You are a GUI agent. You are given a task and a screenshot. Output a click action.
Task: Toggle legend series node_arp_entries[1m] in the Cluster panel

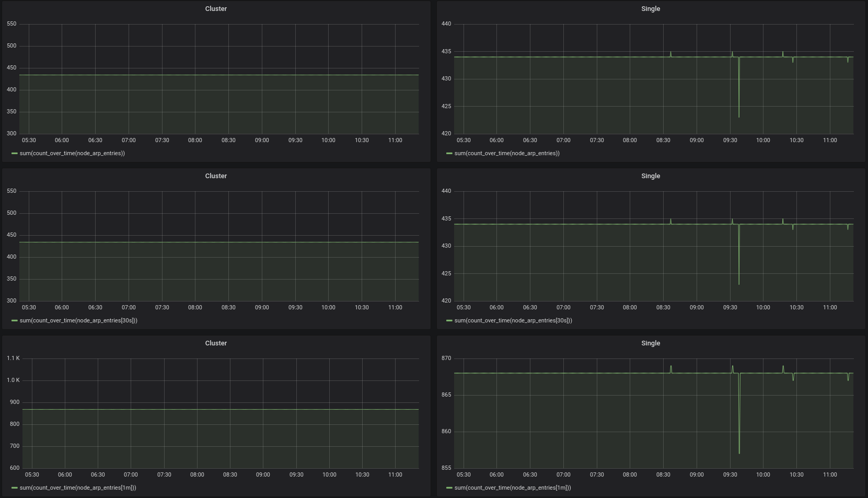78,488
